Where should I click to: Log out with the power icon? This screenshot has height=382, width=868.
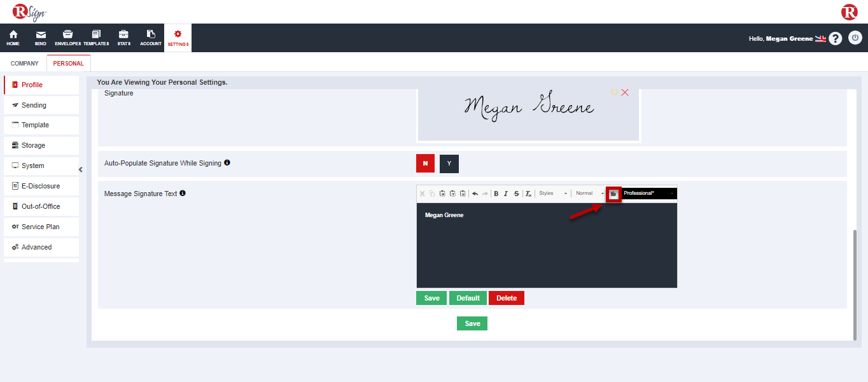tap(855, 38)
